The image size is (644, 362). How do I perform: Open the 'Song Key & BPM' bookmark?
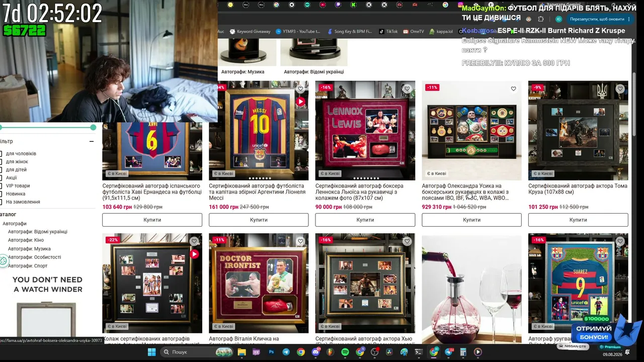coord(349,31)
